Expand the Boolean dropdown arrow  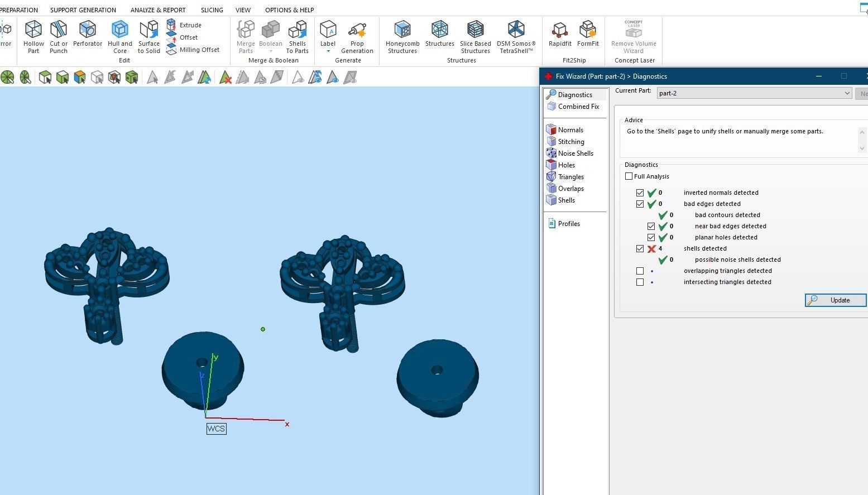coord(271,51)
